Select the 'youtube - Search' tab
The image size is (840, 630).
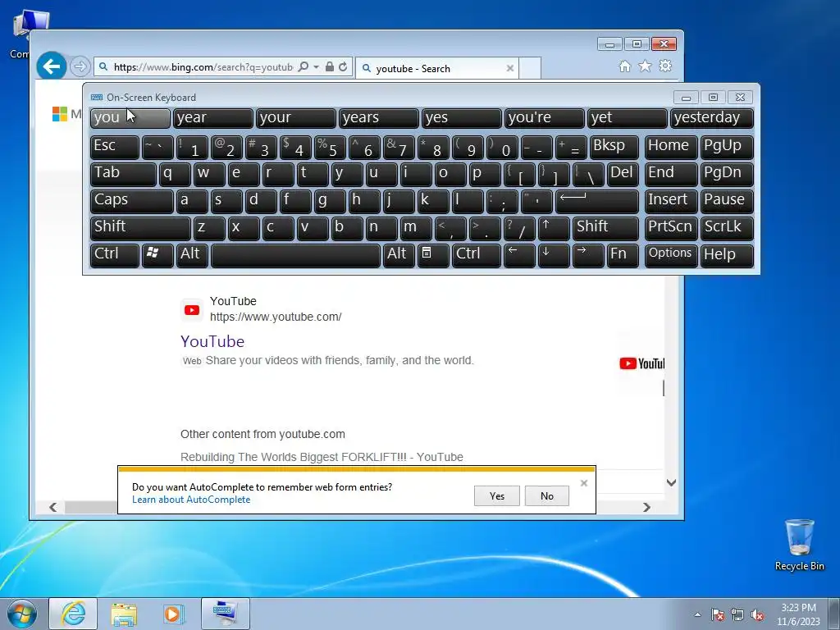click(x=436, y=68)
